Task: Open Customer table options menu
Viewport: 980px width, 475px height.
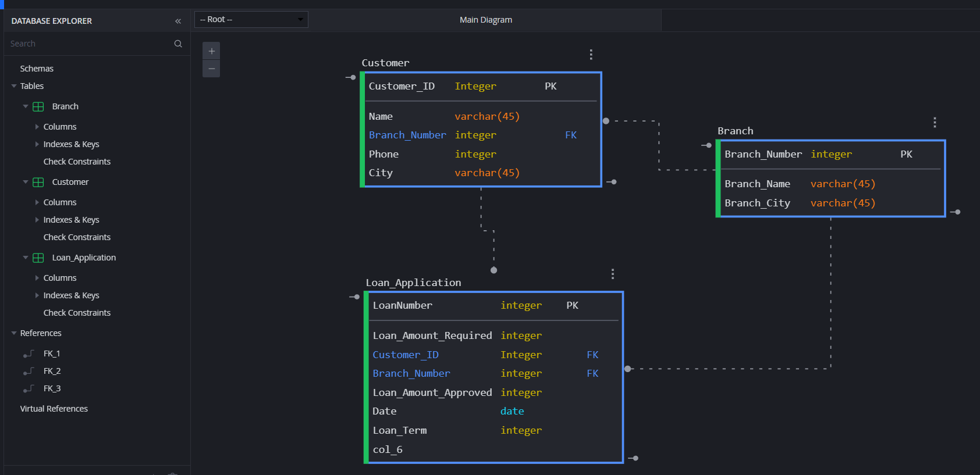Action: coord(591,55)
